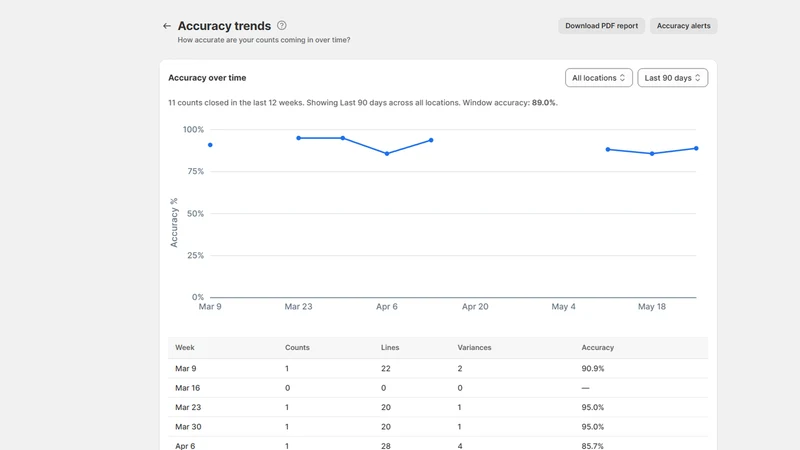Open Accuracy alerts
The width and height of the screenshot is (800, 450).
(683, 26)
